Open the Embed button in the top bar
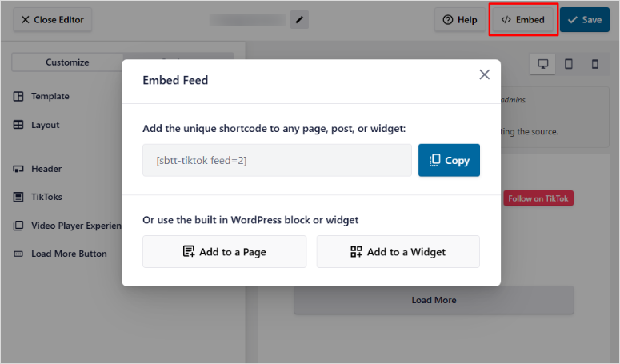This screenshot has height=364, width=620. pyautogui.click(x=522, y=20)
